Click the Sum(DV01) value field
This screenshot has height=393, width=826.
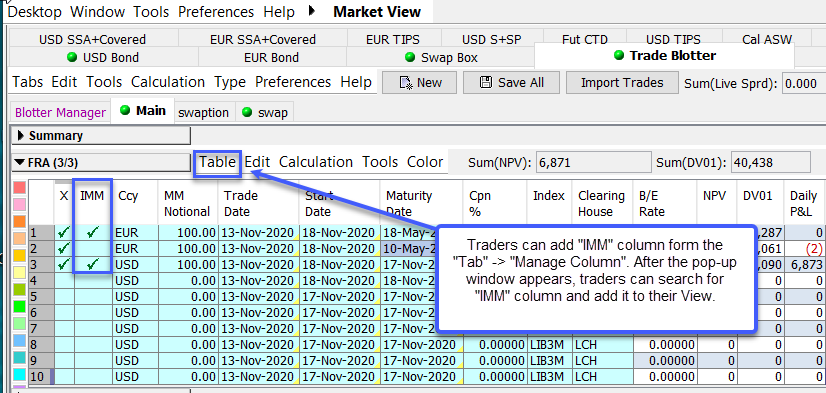click(x=771, y=163)
